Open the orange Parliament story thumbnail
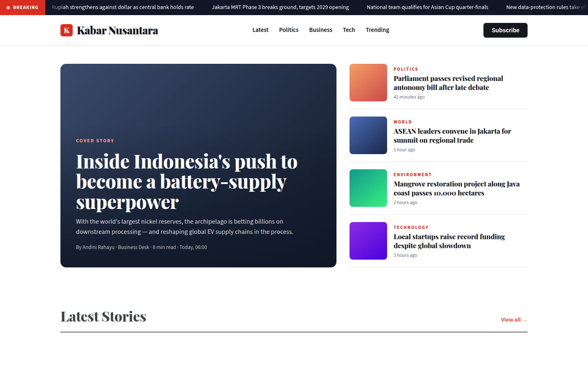Image resolution: width=588 pixels, height=368 pixels. [368, 83]
